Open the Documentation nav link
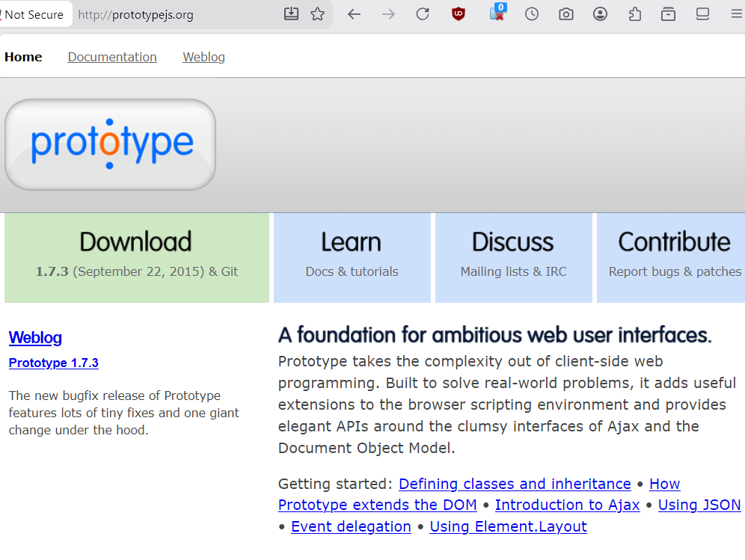 click(x=112, y=57)
